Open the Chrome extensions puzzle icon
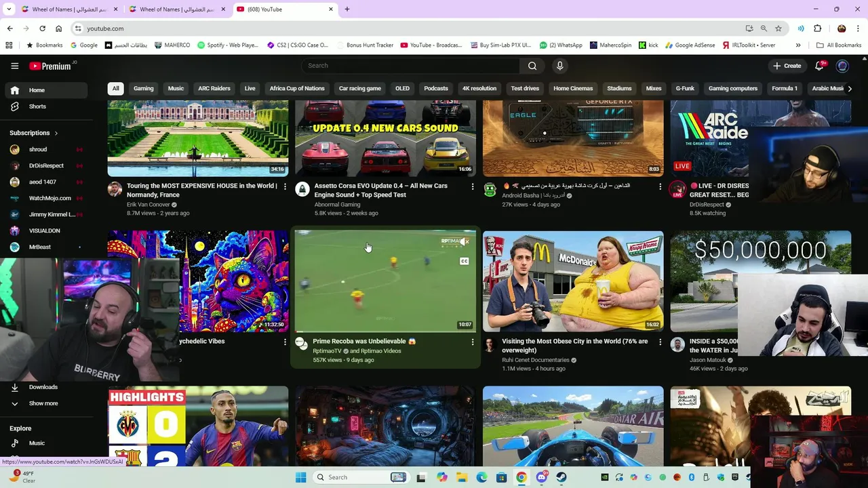 [817, 28]
